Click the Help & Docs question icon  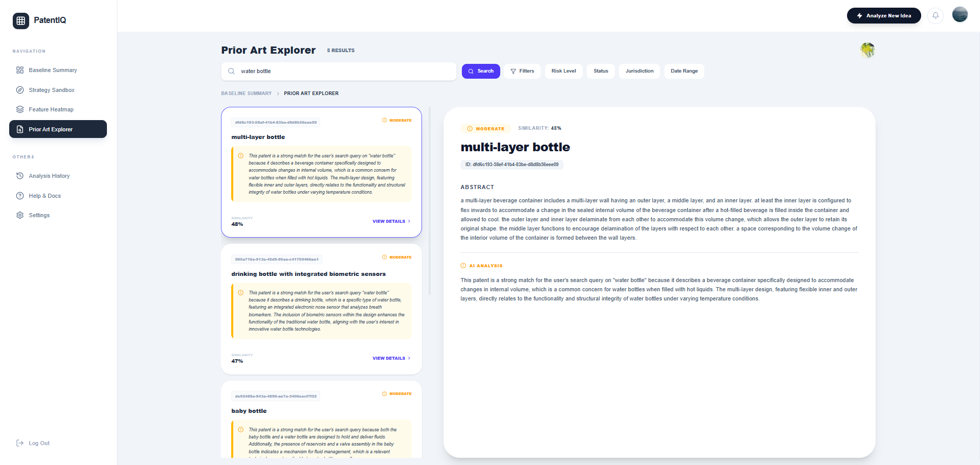click(x=20, y=196)
